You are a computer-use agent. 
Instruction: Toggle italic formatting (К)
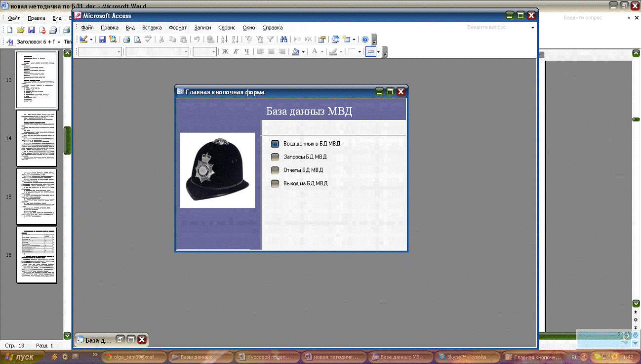click(x=236, y=52)
